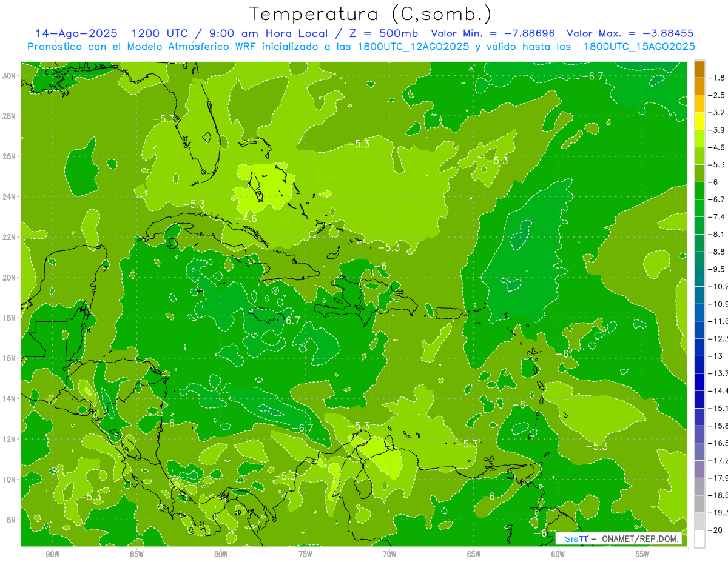The height and width of the screenshot is (562, 728).
Task: Click the '-14.4' colorbar legend value
Action: click(x=718, y=391)
